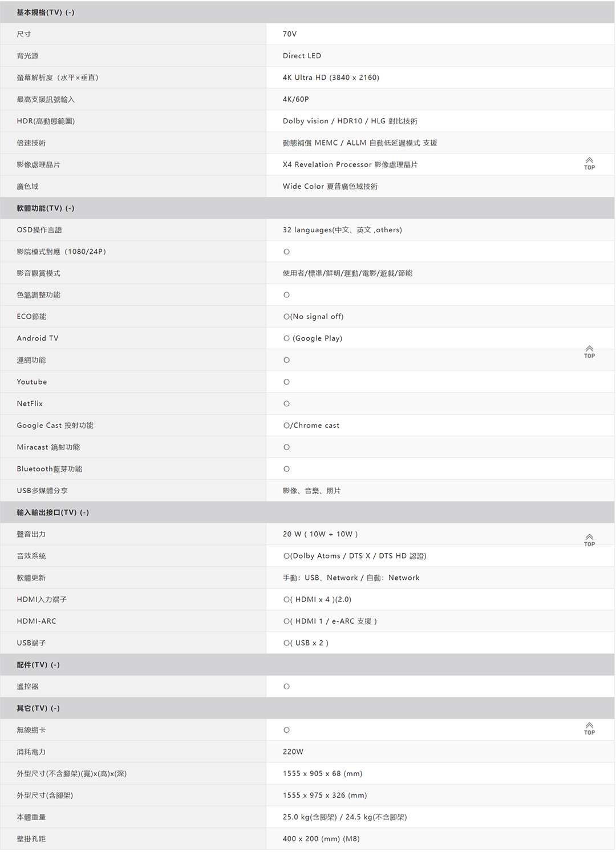Select X4 Revelation Processor 影像處理晶片 value
616x852 pixels.
click(x=350, y=164)
